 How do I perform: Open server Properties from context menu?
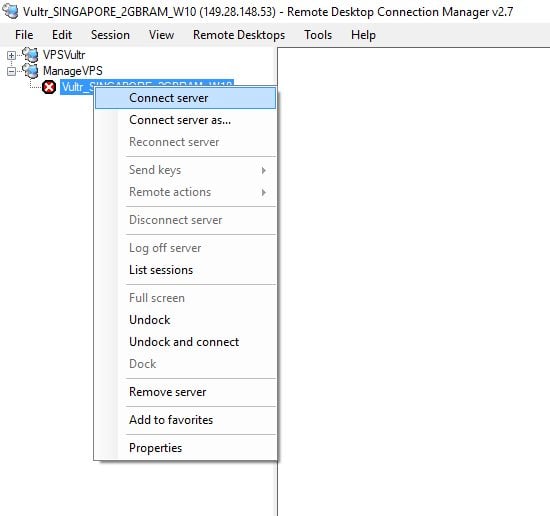185,448
